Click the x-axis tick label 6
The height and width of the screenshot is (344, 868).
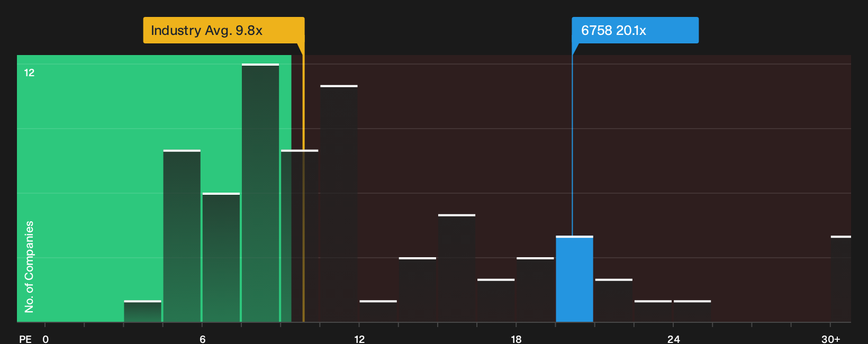pos(203,339)
